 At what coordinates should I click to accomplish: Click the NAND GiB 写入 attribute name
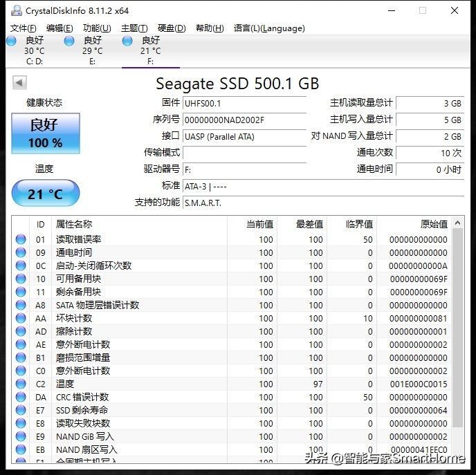coord(84,436)
